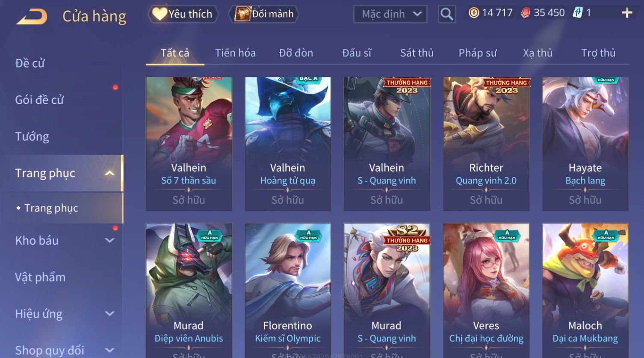Open Tướng in the sidebar
Screen dimensions: 644x358
pyautogui.click(x=32, y=136)
